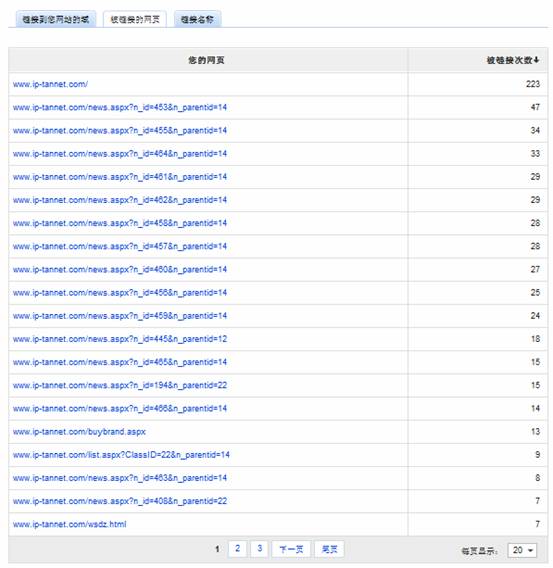Go to page 2 of results
Image resolution: width=553 pixels, height=568 pixels.
click(x=238, y=548)
